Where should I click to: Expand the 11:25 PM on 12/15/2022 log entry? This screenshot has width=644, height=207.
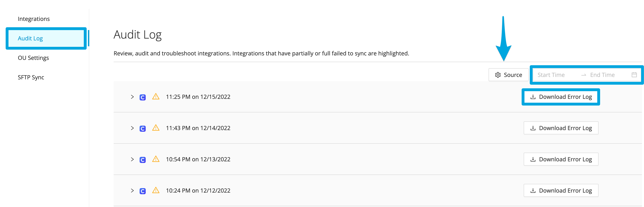coord(132,97)
